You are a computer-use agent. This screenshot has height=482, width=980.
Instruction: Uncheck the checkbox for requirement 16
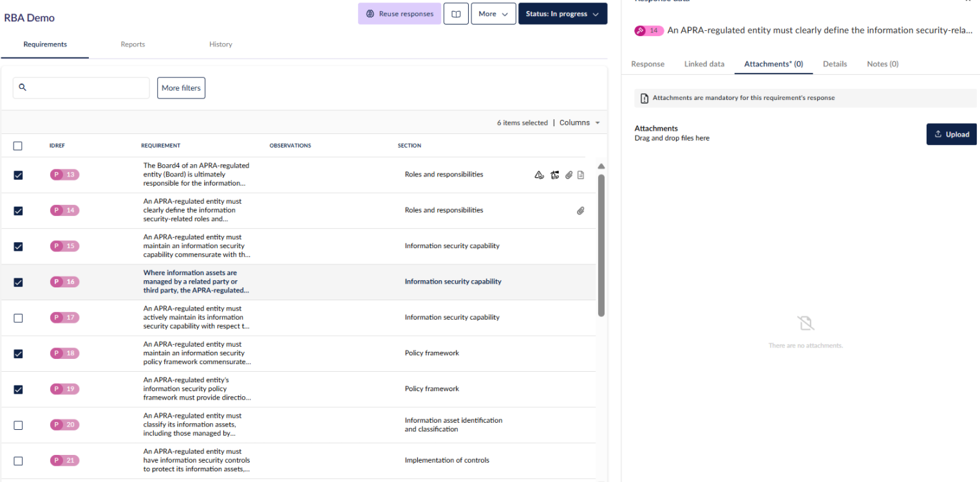[18, 282]
